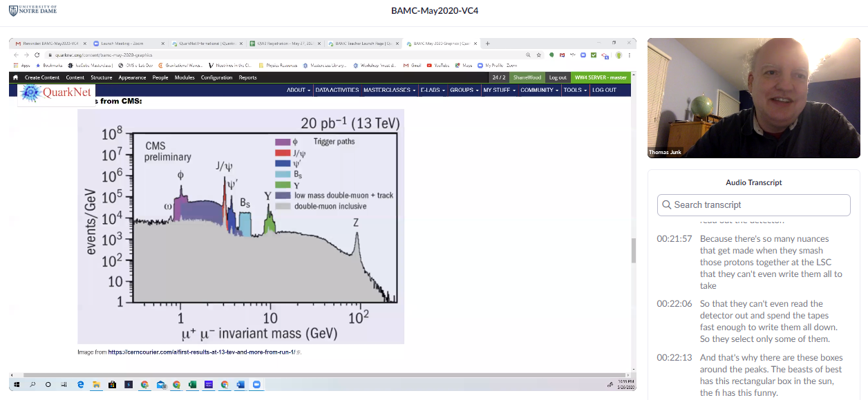Image resolution: width=868 pixels, height=400 pixels.
Task: Click the Drupal admin home icon
Action: coord(15,77)
